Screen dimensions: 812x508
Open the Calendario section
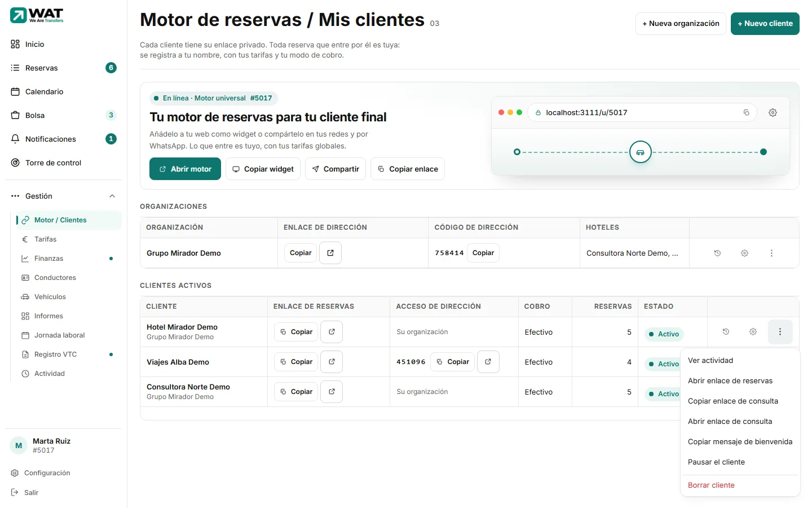63,91
